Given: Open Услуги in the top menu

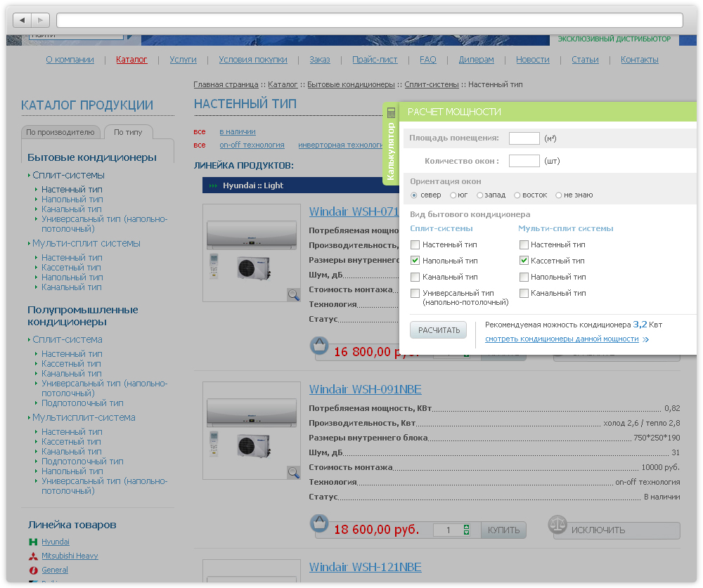Looking at the screenshot, I should tap(183, 60).
